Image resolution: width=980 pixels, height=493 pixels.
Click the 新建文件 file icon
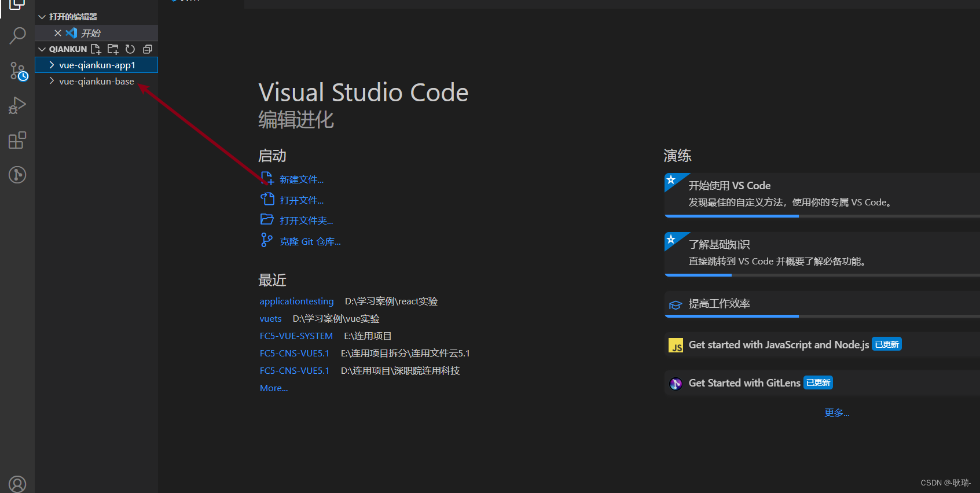click(x=267, y=178)
